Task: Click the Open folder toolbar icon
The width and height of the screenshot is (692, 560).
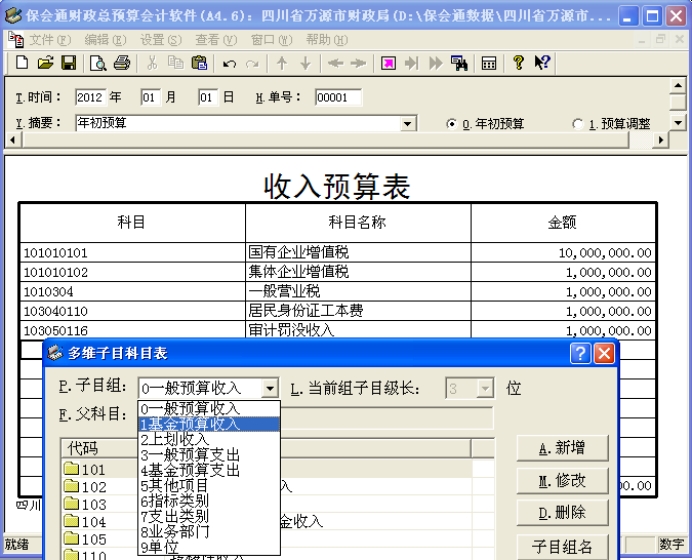Action: (45, 63)
